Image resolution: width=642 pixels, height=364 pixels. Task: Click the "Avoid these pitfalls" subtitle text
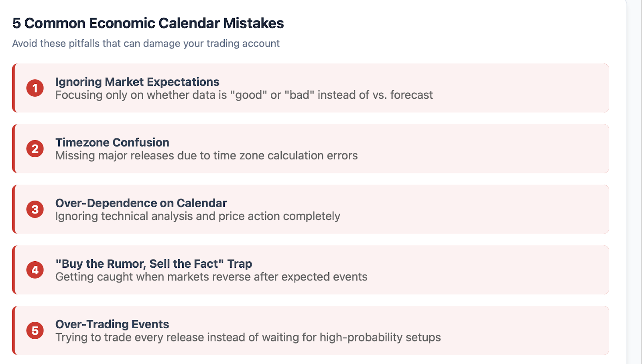(x=146, y=43)
